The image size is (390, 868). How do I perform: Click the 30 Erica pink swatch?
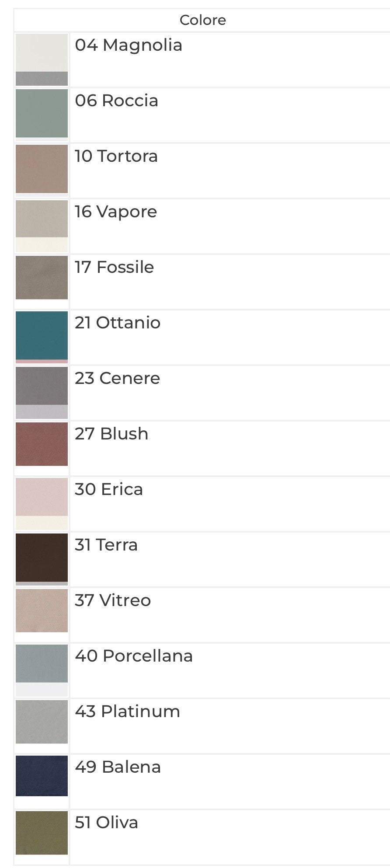pyautogui.click(x=42, y=503)
